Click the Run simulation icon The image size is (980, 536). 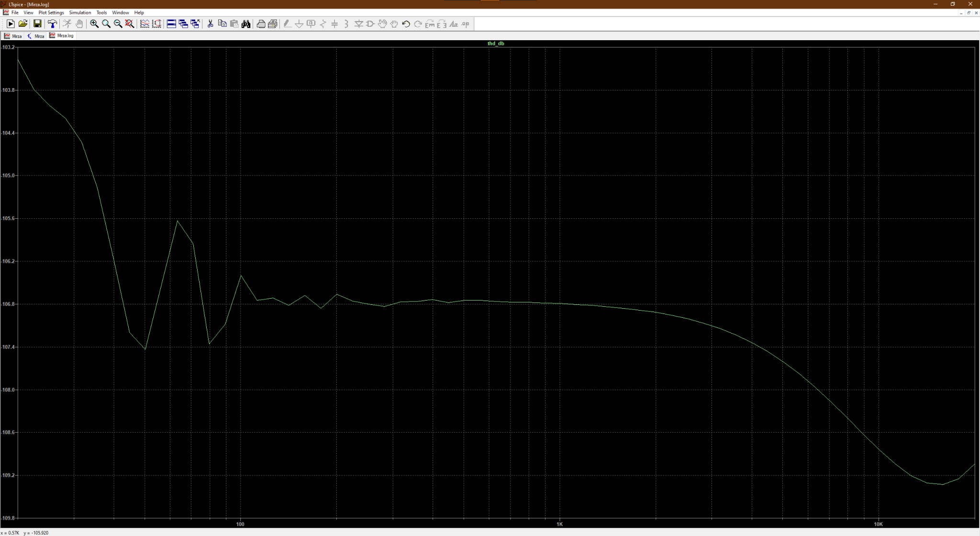click(11, 24)
